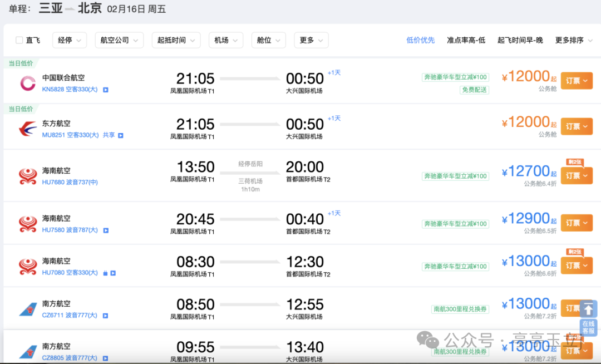Sort by 低价优先
Screen dimensions: 601x364
point(420,40)
